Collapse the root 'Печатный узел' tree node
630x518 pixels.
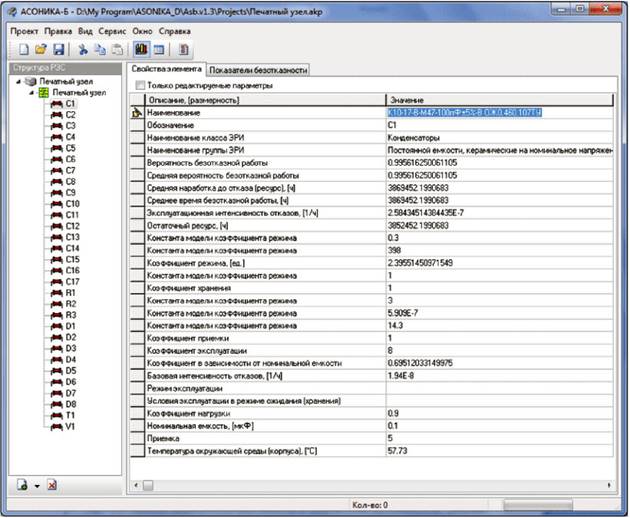pos(18,82)
